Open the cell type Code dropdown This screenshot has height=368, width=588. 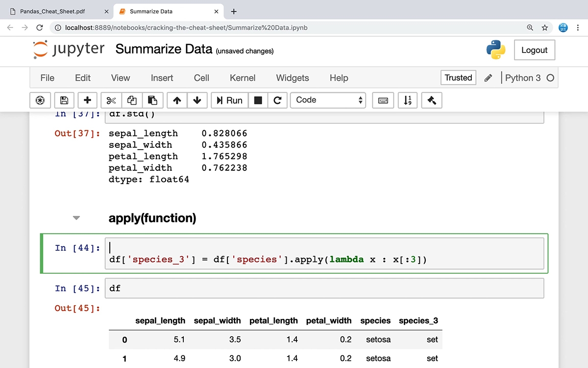pos(328,100)
